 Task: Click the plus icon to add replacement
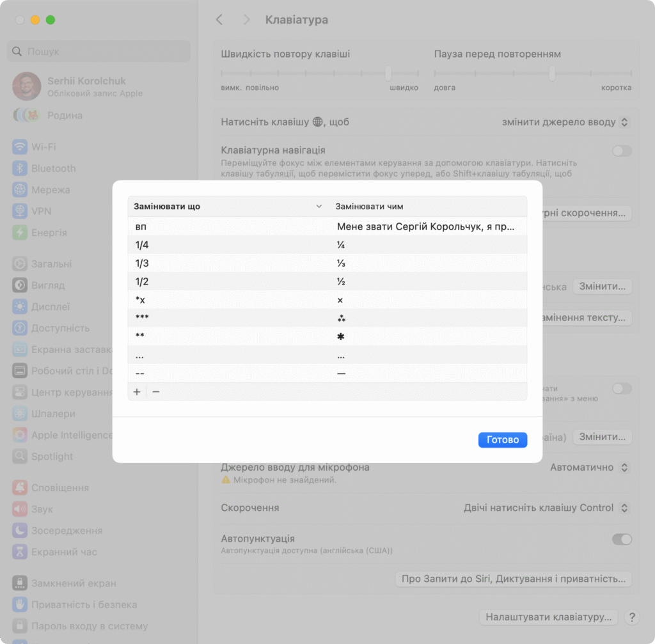tap(137, 391)
